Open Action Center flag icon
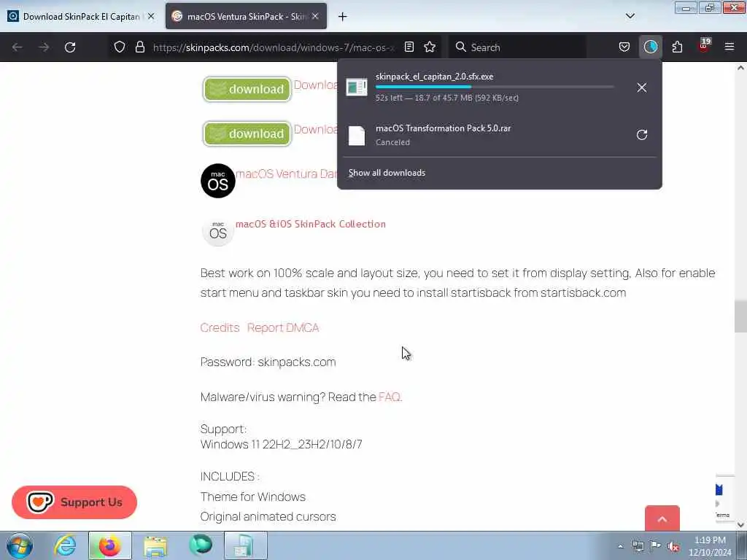 656,546
